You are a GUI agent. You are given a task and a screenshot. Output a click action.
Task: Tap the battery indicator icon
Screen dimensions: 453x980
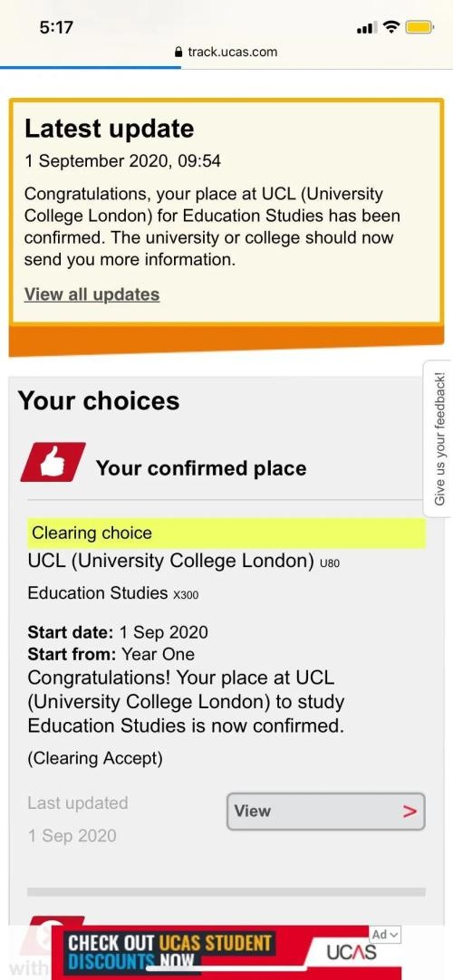pos(419,27)
